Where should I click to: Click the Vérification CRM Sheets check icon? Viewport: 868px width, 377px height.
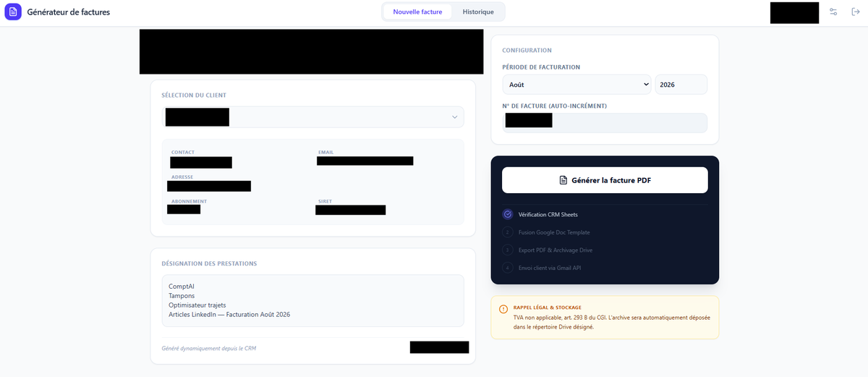tap(508, 214)
